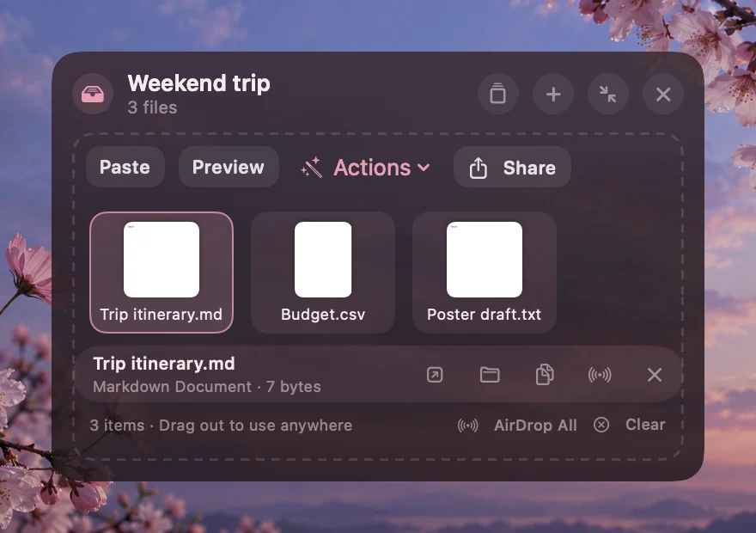Image resolution: width=756 pixels, height=533 pixels.
Task: AirDrop Trip itinerary.md via row icon
Action: pos(600,374)
